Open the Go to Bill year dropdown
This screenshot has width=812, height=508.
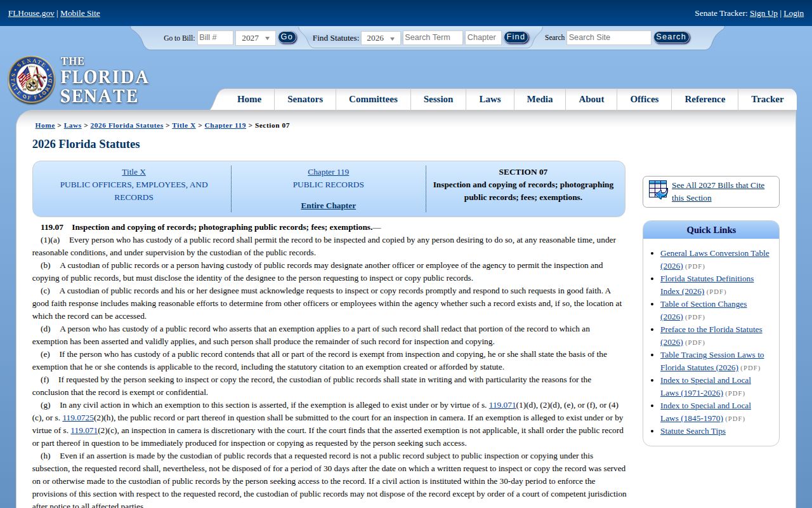point(256,38)
